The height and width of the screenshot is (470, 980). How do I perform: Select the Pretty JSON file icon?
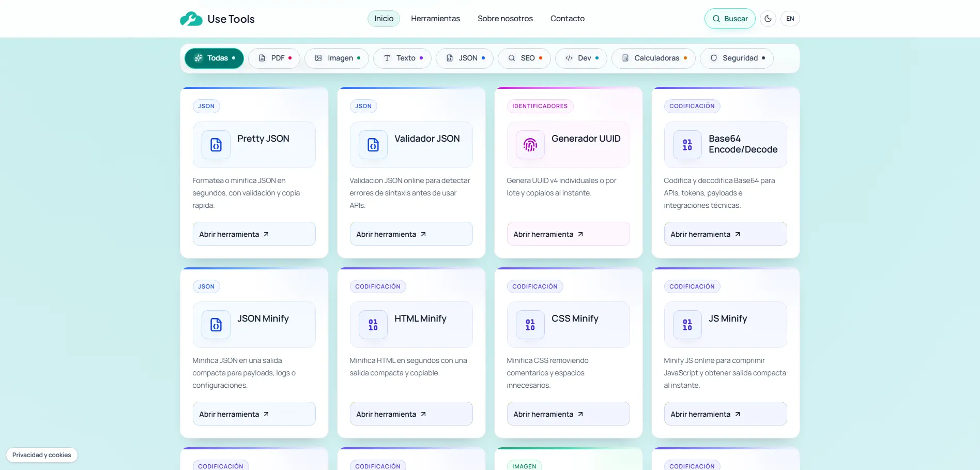pos(215,145)
